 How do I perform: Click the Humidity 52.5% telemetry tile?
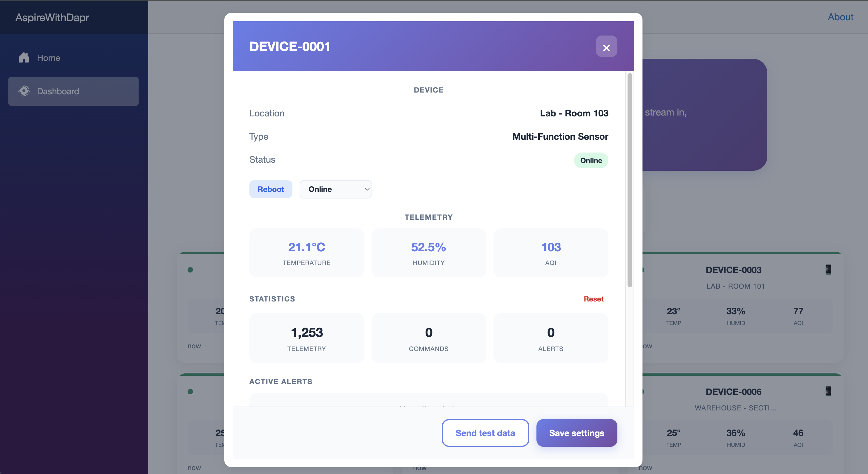click(x=428, y=253)
